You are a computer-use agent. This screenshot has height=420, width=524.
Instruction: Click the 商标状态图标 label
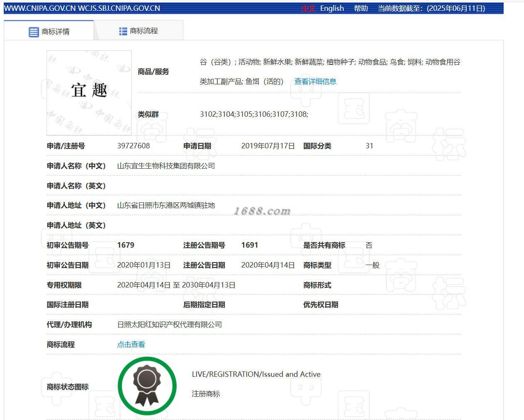click(x=67, y=387)
